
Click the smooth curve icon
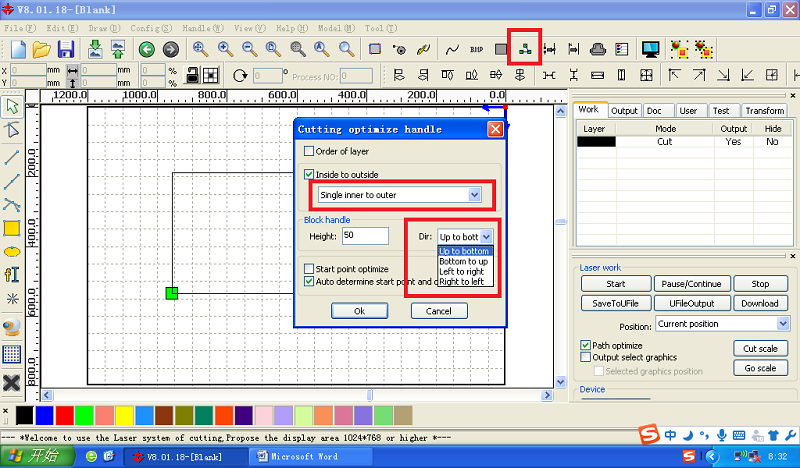click(452, 50)
